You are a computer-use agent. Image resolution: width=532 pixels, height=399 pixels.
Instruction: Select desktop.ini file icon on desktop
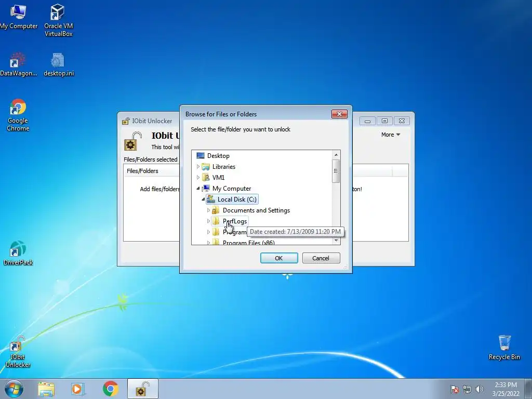tap(58, 64)
